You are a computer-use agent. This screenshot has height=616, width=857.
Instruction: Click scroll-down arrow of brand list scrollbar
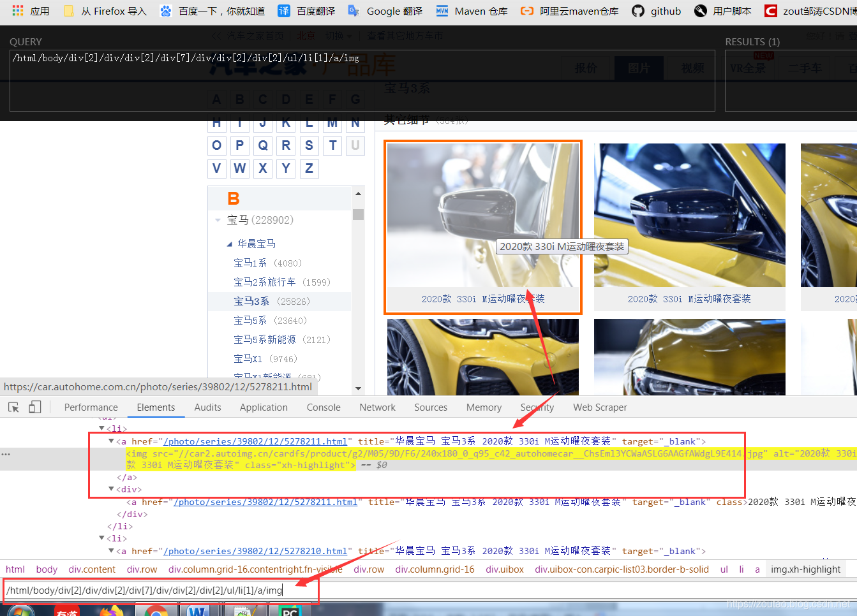click(358, 388)
